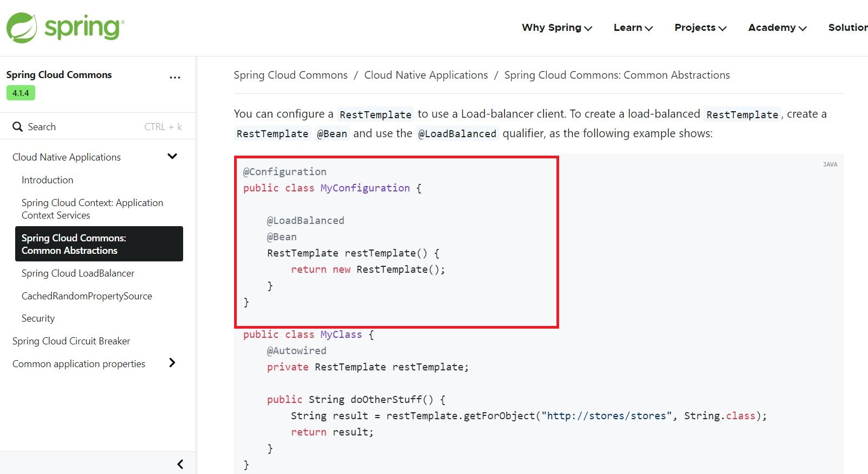The height and width of the screenshot is (474, 868).
Task: Click Cloud Native Applications breadcrumb link
Action: (426, 75)
